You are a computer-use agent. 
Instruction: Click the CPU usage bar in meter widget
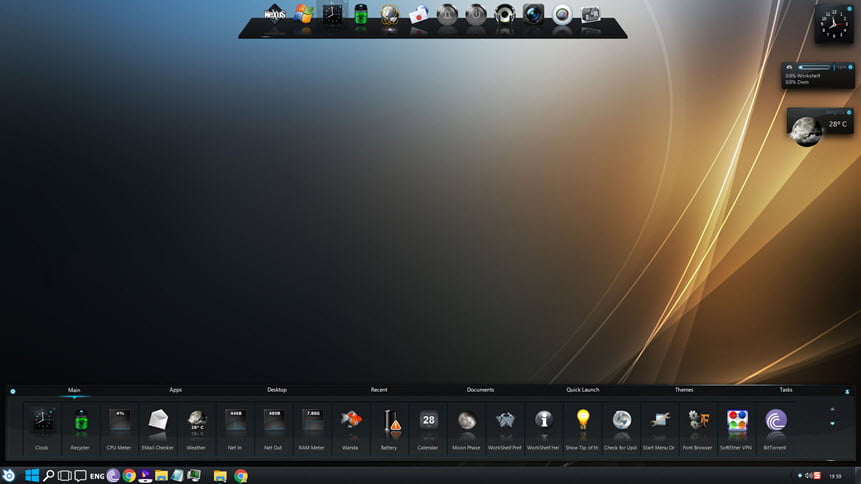pos(814,68)
